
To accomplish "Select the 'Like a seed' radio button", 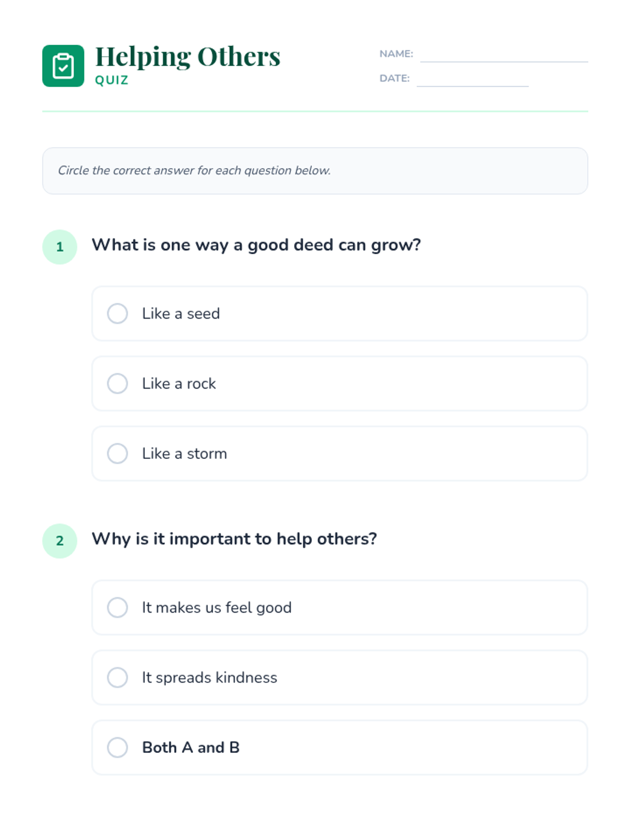I will click(x=118, y=313).
